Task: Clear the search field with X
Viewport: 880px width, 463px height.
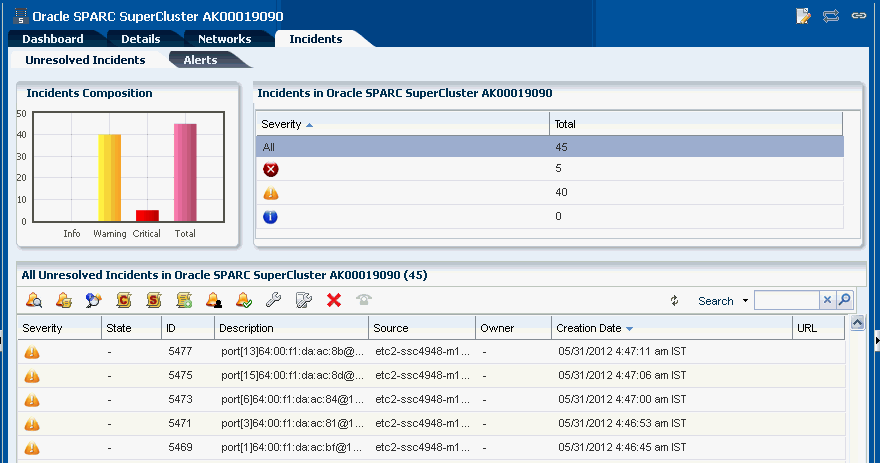Action: click(x=827, y=300)
